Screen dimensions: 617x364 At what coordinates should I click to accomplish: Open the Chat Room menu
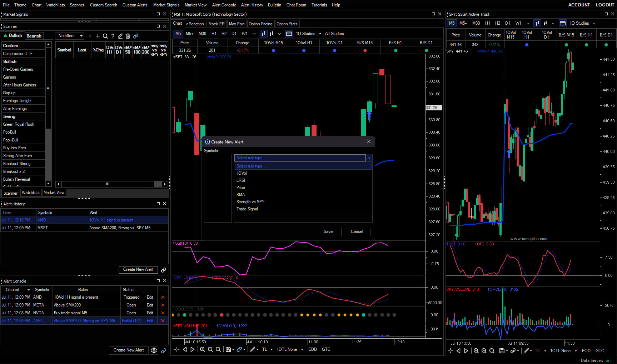click(296, 5)
